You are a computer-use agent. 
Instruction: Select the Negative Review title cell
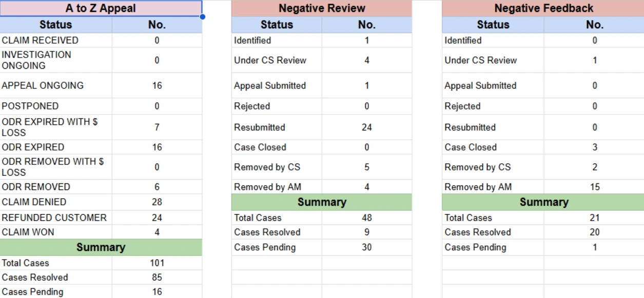322,8
